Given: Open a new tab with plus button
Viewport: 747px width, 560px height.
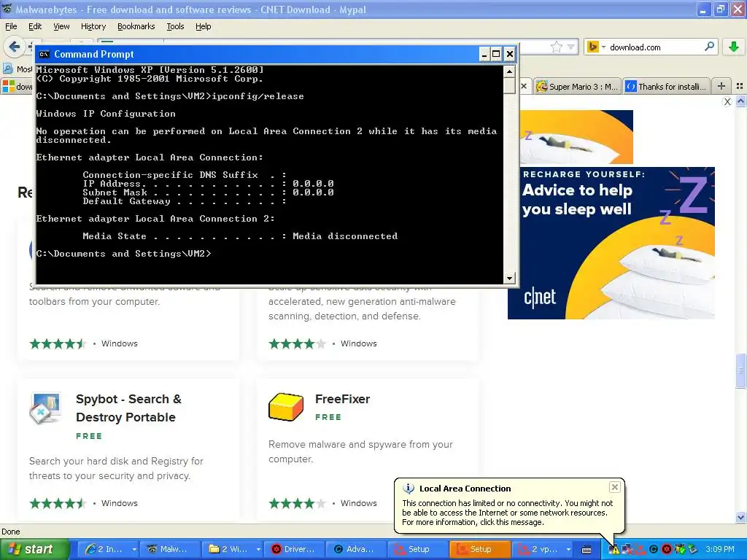Looking at the screenshot, I should pos(721,86).
